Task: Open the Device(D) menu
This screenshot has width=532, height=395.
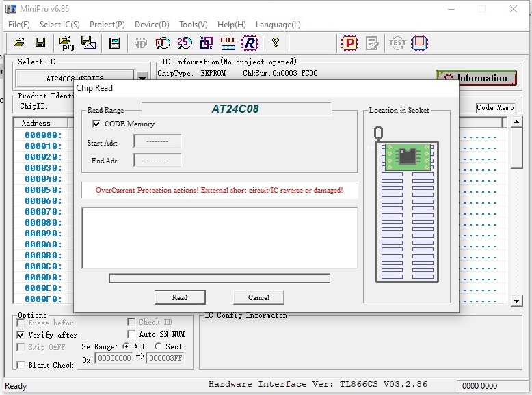Action: point(152,25)
